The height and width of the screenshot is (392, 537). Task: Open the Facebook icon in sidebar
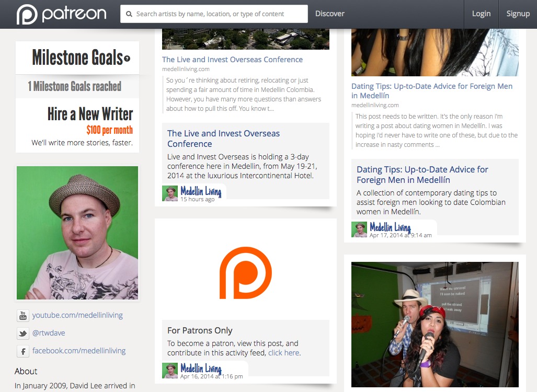[23, 351]
